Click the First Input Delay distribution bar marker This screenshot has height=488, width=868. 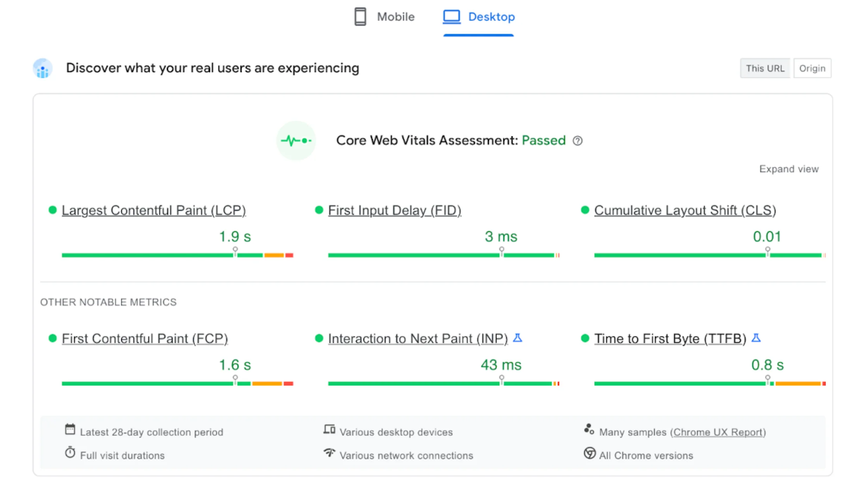(501, 251)
